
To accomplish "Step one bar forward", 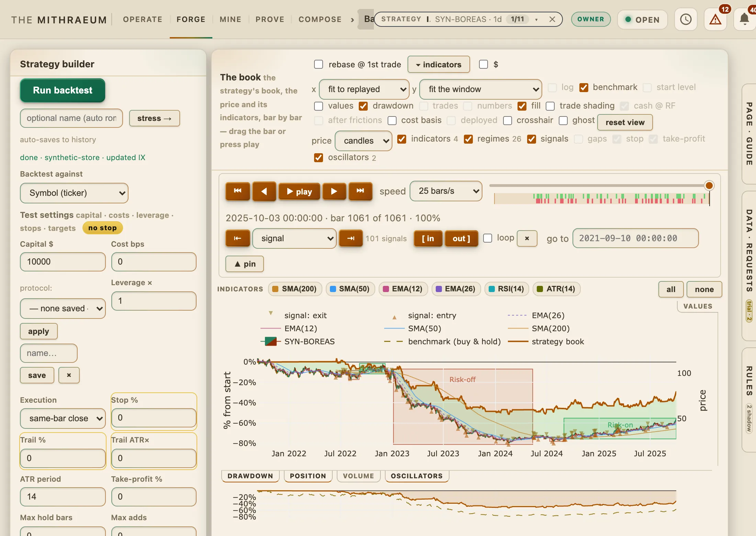I will [x=334, y=191].
